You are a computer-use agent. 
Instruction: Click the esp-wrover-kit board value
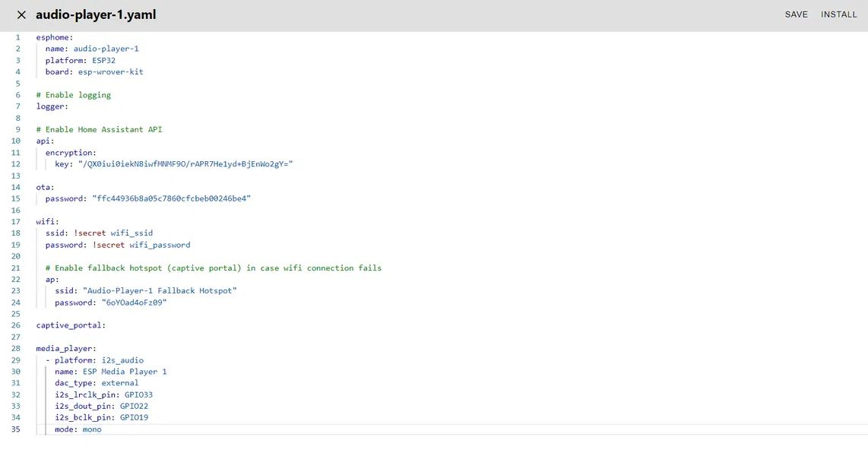click(x=110, y=72)
